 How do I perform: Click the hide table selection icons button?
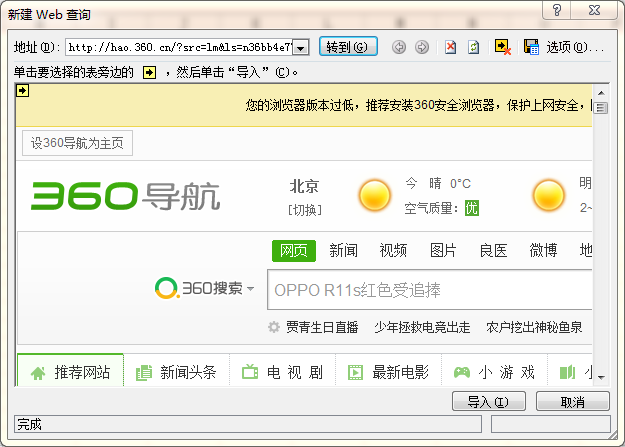tap(503, 47)
